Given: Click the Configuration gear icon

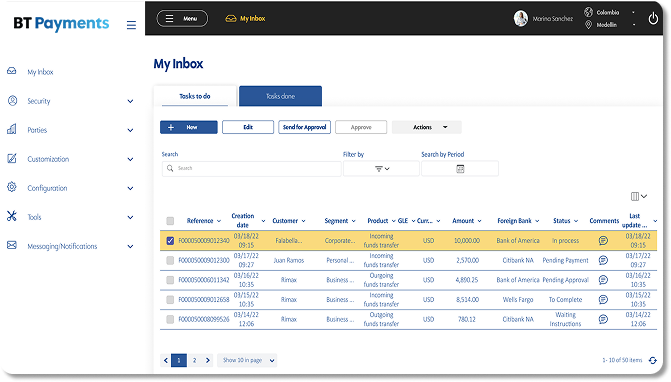Looking at the screenshot, I should pyautogui.click(x=12, y=187).
